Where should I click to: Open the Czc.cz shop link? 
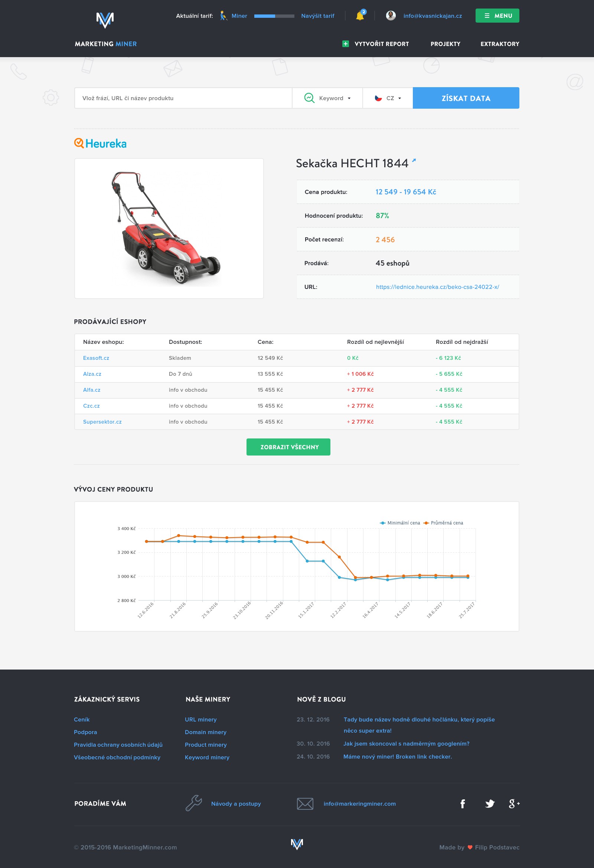click(91, 405)
